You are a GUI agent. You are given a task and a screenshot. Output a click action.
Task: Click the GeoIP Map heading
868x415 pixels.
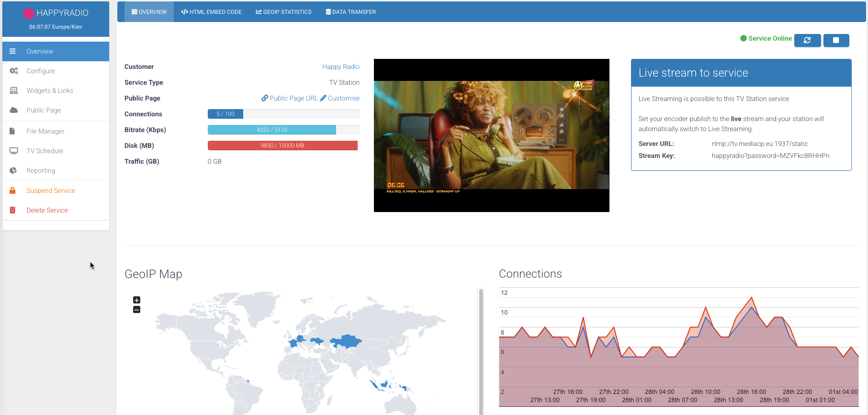[x=153, y=274]
